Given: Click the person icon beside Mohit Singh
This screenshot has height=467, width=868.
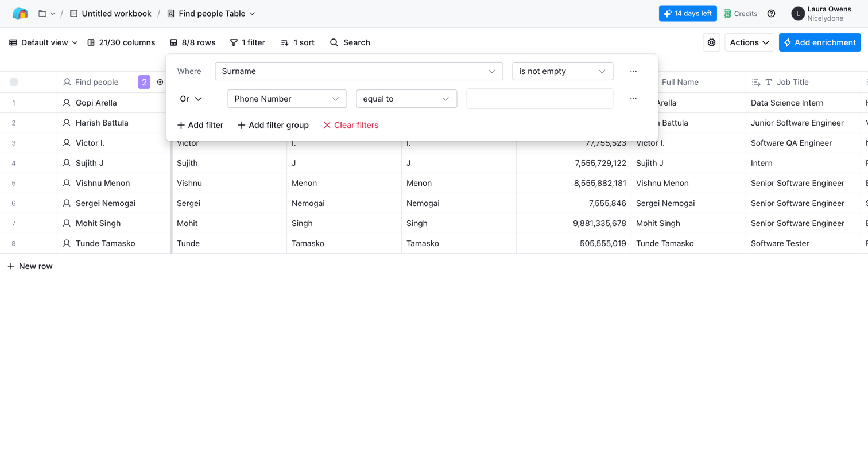Looking at the screenshot, I should (67, 223).
